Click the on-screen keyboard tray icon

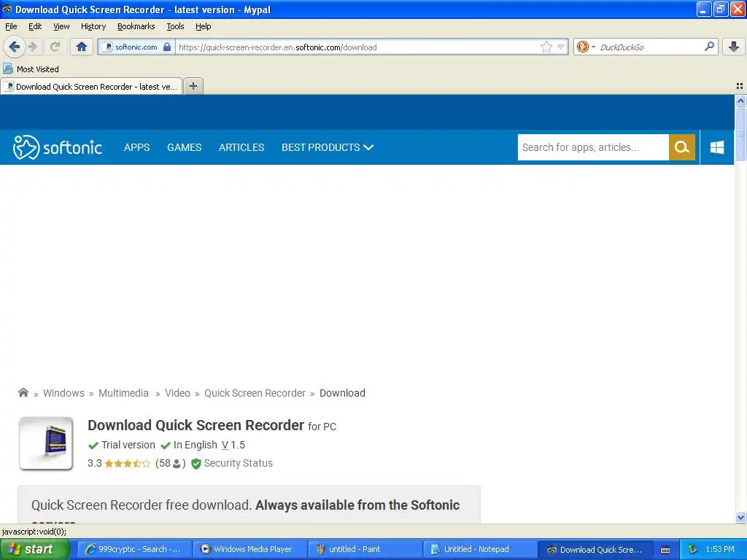coord(665,550)
